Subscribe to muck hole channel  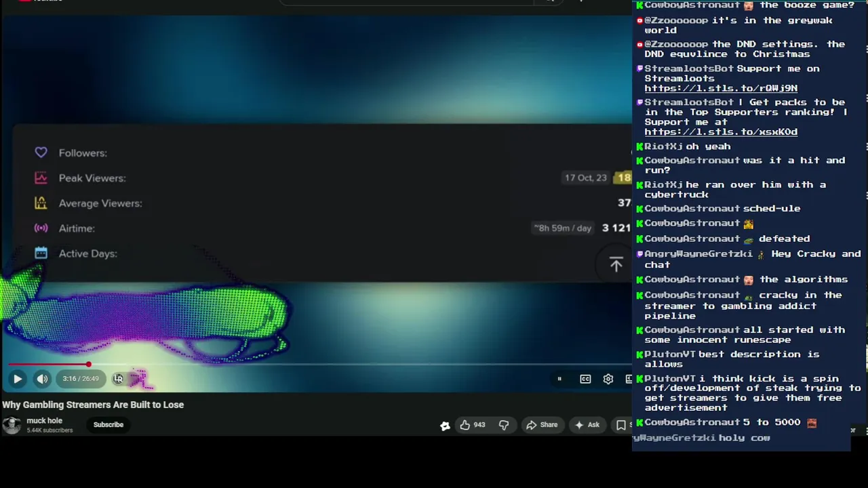108,425
